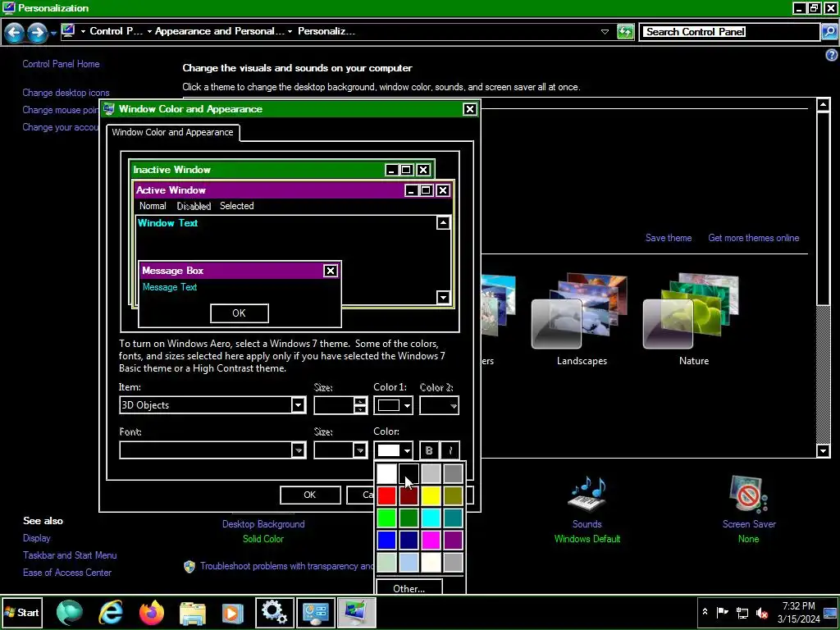Open the font Color dropdown
Screen dimensions: 840x630
(393, 450)
